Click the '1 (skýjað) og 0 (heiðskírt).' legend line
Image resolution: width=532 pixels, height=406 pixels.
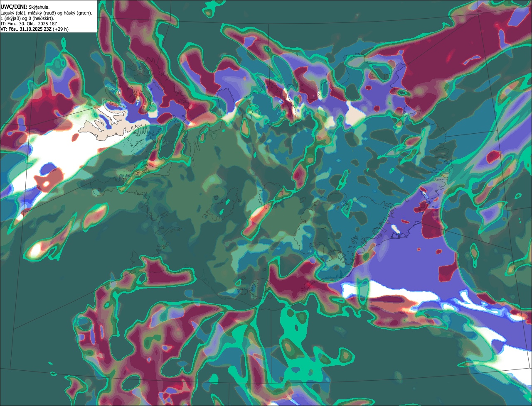[27, 18]
